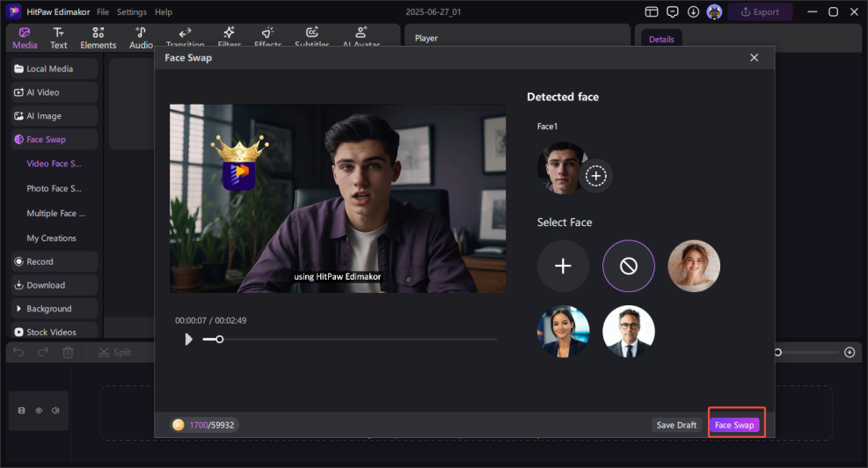
Task: Switch to the Text tab
Action: click(x=59, y=38)
